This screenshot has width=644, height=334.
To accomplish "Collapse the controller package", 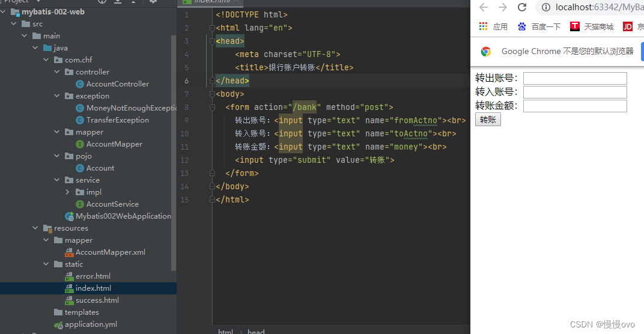I will click(x=56, y=72).
